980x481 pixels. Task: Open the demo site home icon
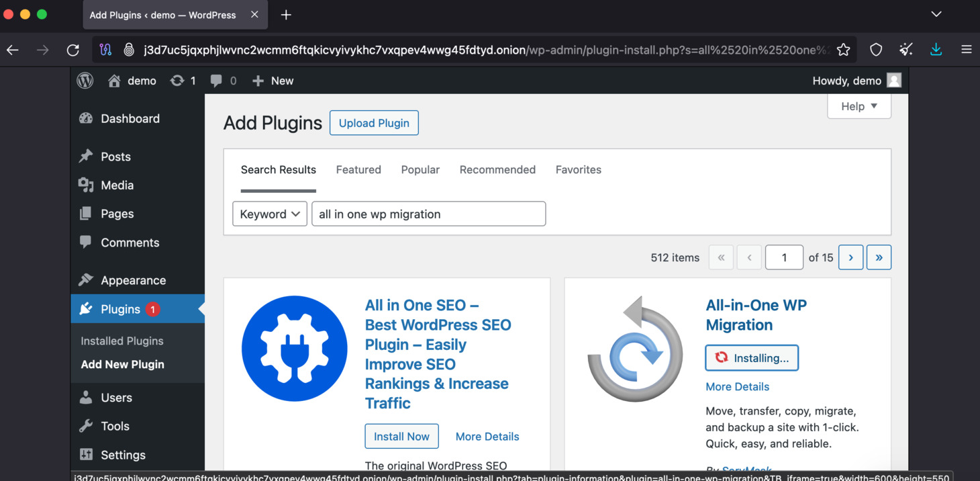coord(114,81)
